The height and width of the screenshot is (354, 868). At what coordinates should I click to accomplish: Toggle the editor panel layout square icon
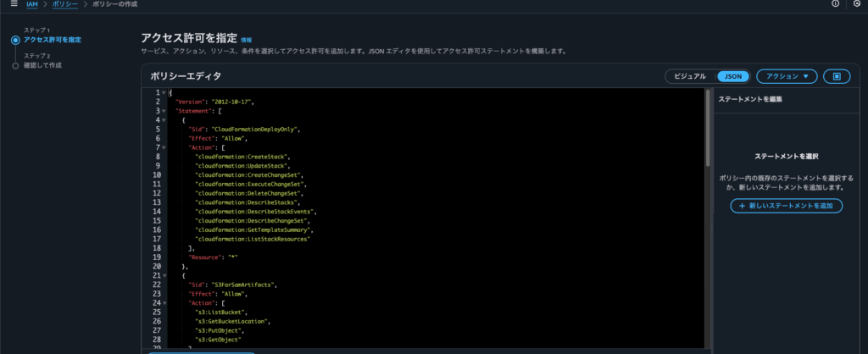(x=836, y=76)
